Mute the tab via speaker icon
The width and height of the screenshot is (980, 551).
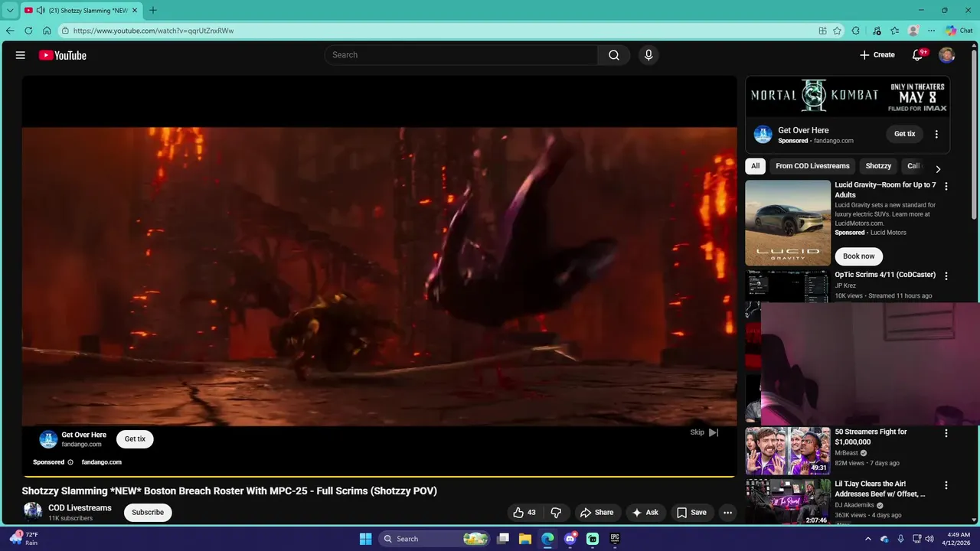coord(41,11)
